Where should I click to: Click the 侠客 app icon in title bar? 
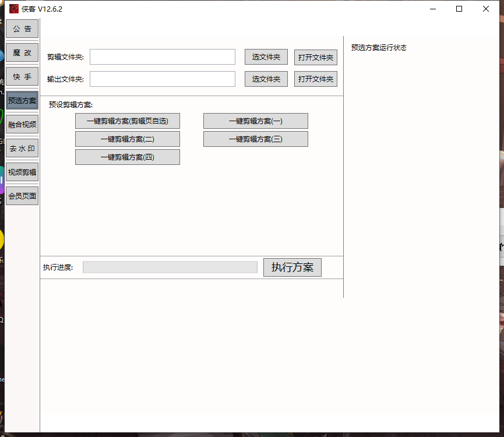coord(14,9)
